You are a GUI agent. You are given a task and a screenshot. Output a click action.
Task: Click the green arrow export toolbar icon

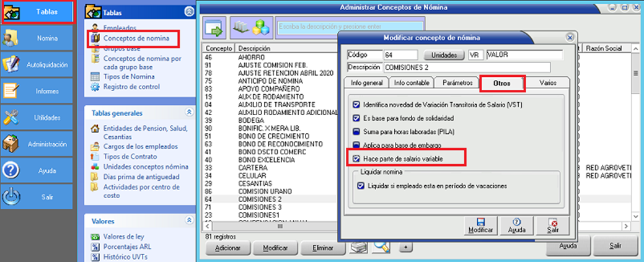(x=216, y=28)
